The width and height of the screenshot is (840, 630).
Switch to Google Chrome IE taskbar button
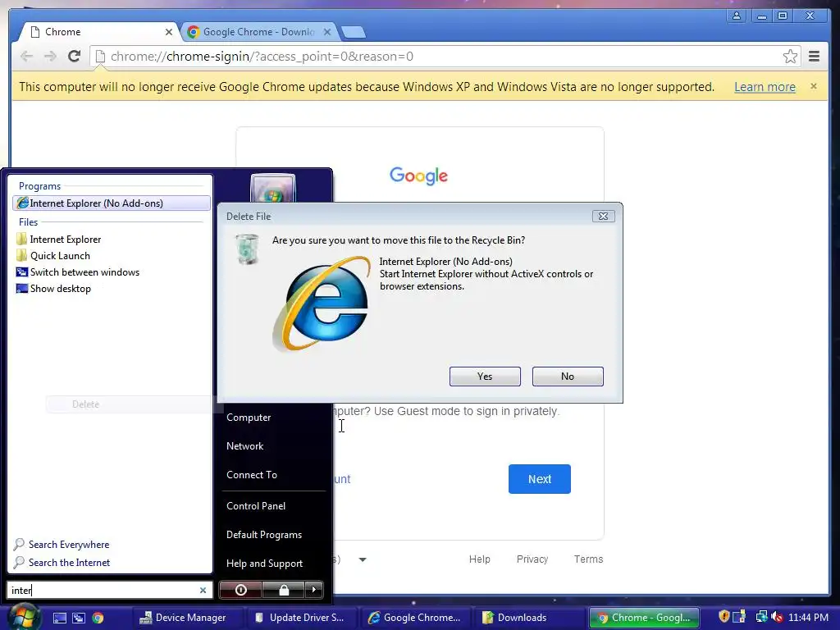[414, 618]
